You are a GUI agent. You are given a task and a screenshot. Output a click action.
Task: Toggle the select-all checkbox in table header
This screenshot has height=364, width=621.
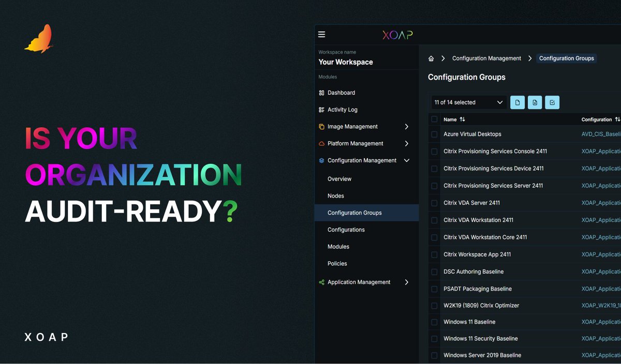(434, 119)
